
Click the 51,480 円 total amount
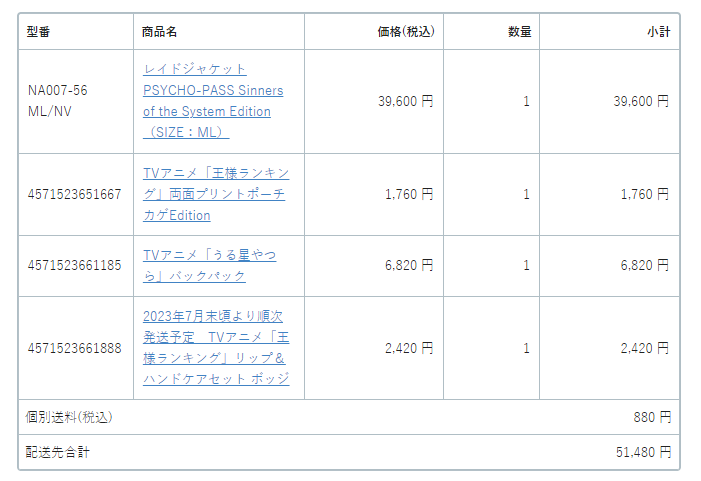pyautogui.click(x=643, y=452)
